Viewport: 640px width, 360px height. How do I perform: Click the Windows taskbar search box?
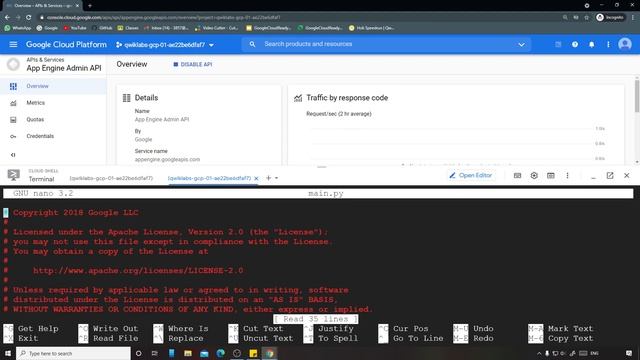coord(73,353)
